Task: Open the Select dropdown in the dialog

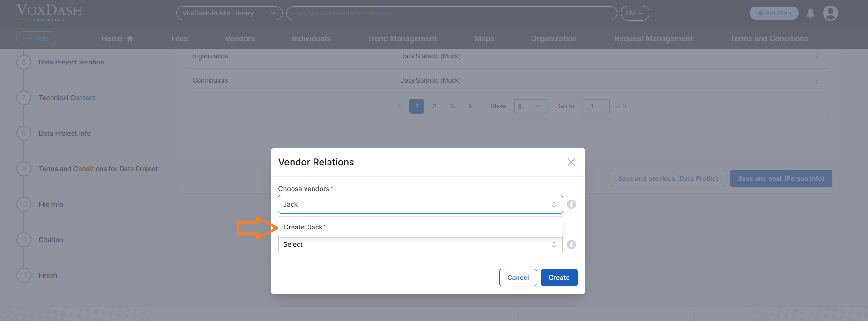Action: tap(420, 244)
